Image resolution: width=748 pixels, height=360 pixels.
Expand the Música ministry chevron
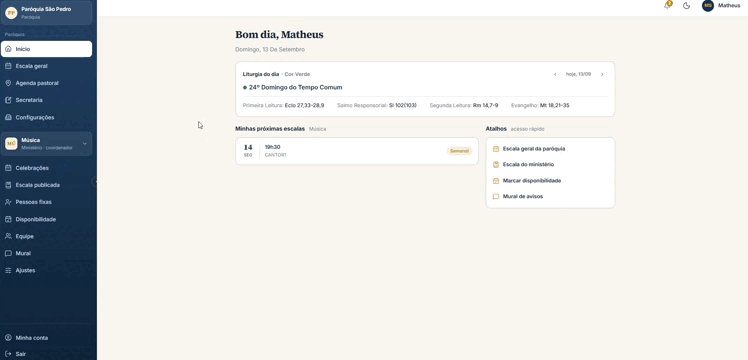pos(84,144)
